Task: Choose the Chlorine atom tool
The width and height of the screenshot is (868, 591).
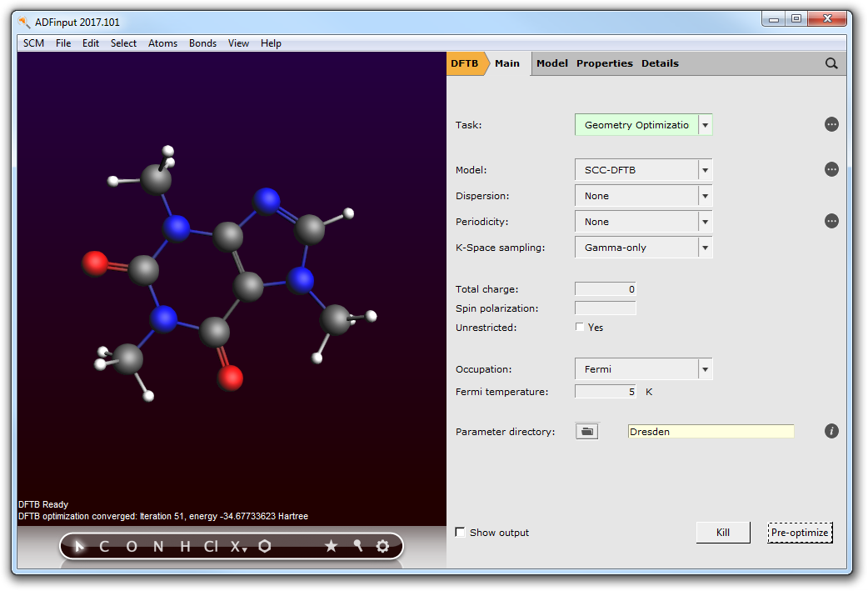Action: pyautogui.click(x=211, y=547)
